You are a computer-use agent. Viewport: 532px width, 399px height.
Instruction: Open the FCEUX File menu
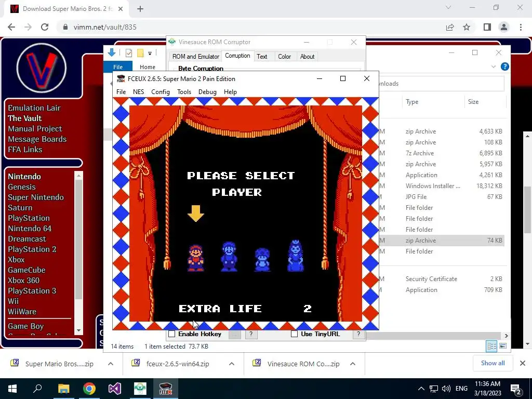121,92
